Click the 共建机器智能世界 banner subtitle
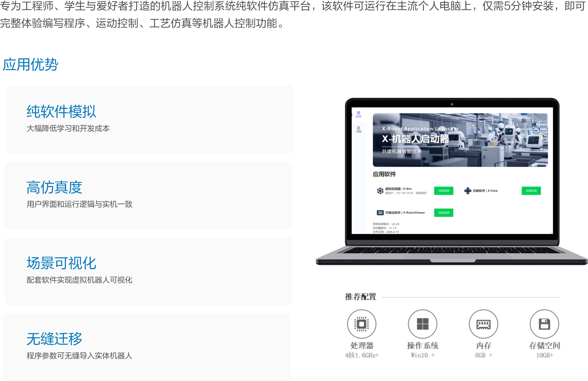 [402, 151]
